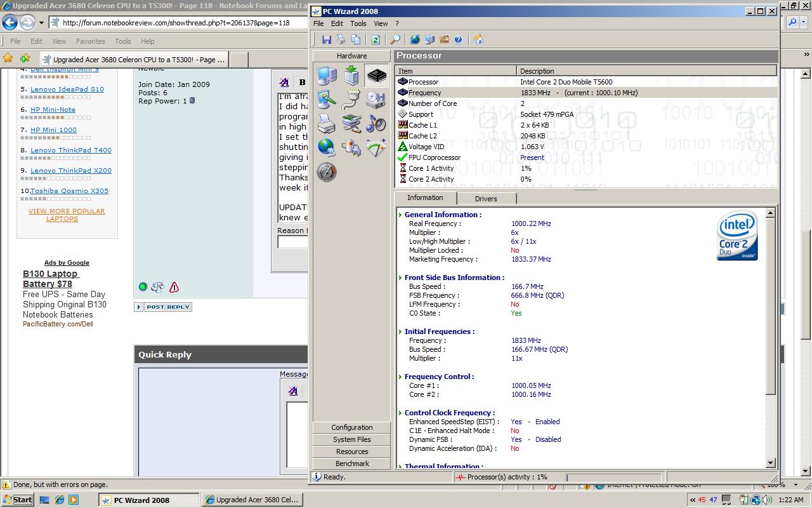Switch to the Information tab

[425, 197]
